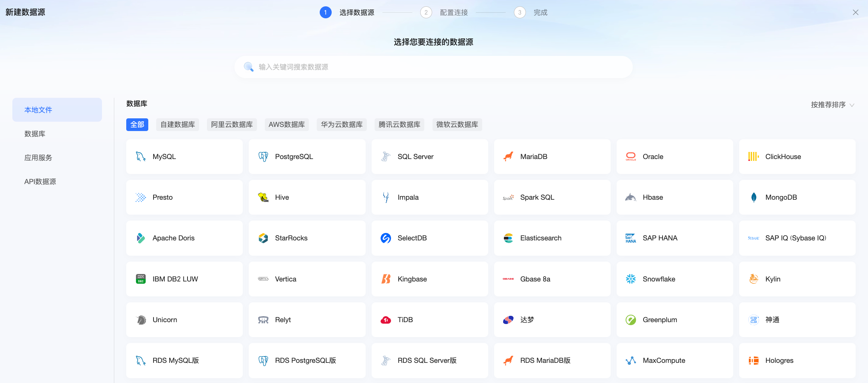The height and width of the screenshot is (383, 868).
Task: Filter by 阿里云数据库
Action: pos(232,125)
